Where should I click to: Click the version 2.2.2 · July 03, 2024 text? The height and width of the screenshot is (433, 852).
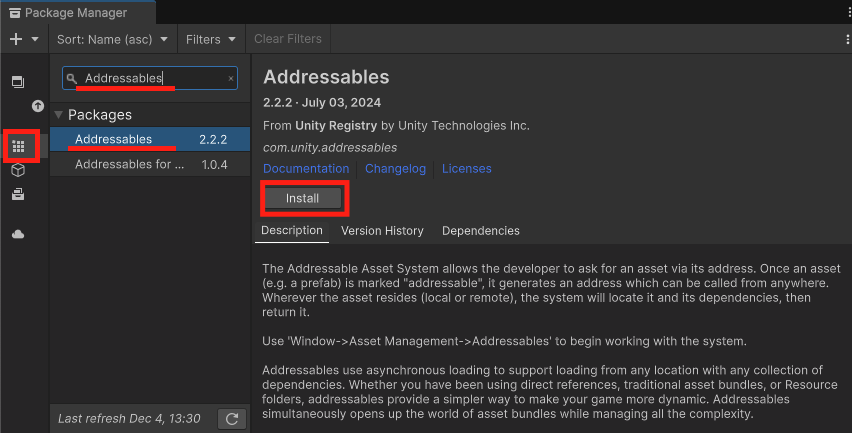coord(322,103)
